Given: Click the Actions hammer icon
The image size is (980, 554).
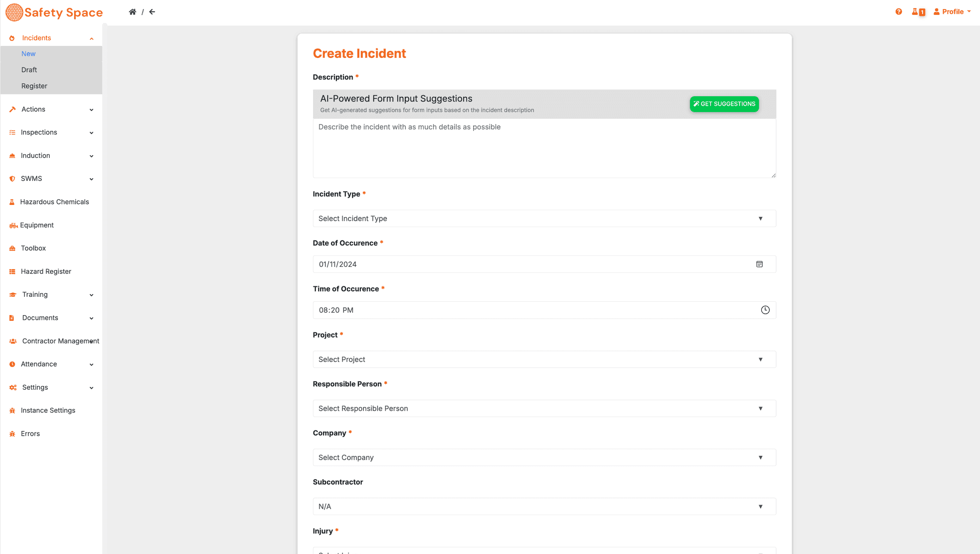Looking at the screenshot, I should pos(12,110).
